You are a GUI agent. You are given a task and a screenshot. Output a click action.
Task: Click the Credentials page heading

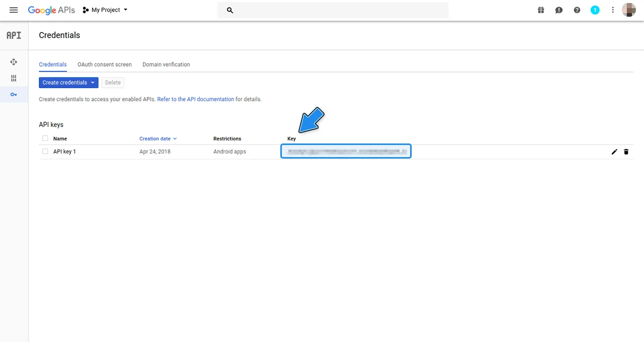[60, 35]
